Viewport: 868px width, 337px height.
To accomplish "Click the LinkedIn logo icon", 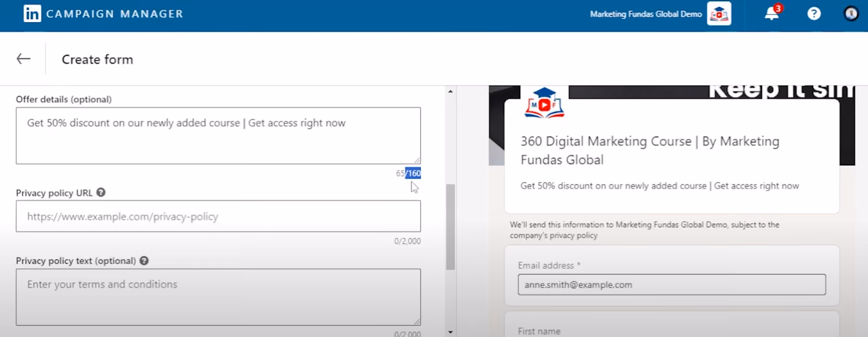I will [x=32, y=14].
